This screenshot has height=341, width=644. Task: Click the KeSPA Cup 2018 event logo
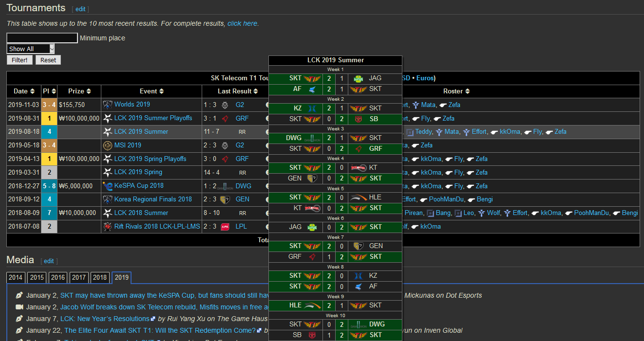108,186
